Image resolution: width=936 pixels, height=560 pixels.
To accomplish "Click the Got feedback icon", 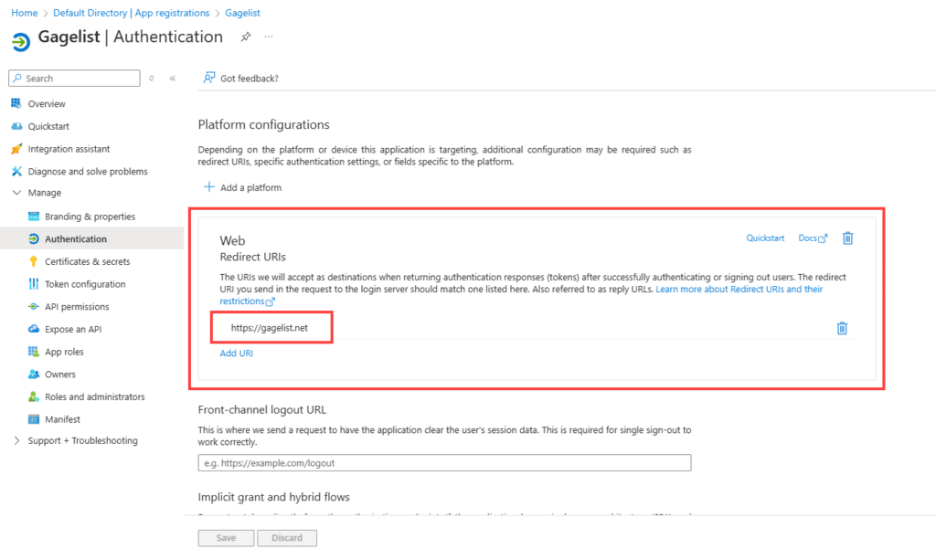I will 209,79.
